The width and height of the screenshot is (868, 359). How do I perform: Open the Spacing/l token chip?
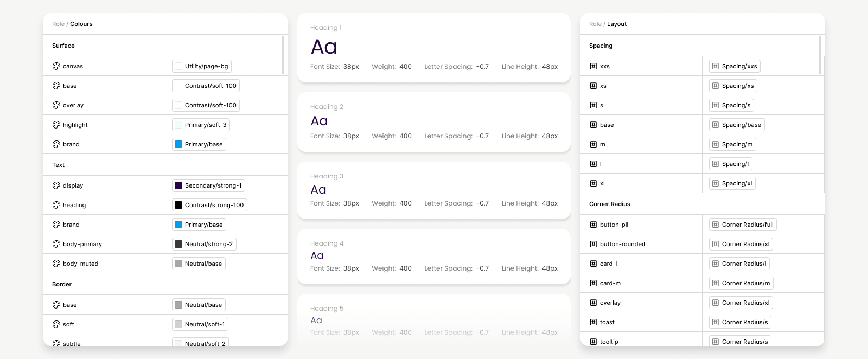[731, 164]
